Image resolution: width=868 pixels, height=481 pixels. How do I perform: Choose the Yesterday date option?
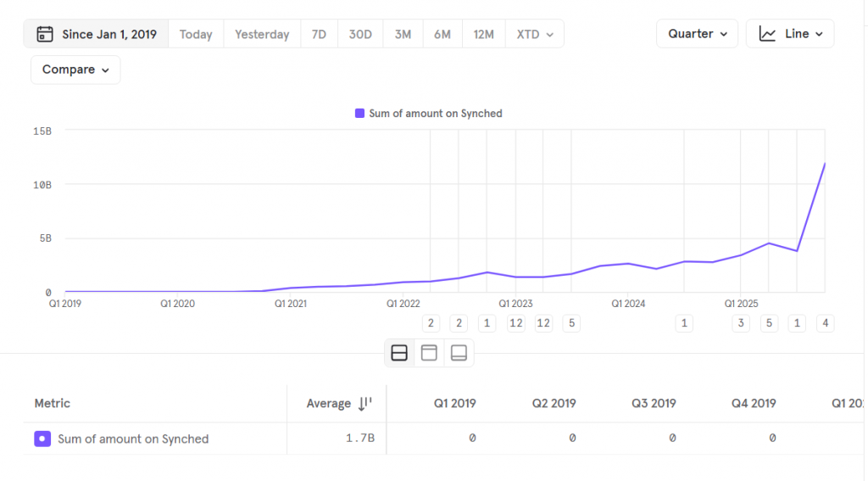pos(262,35)
